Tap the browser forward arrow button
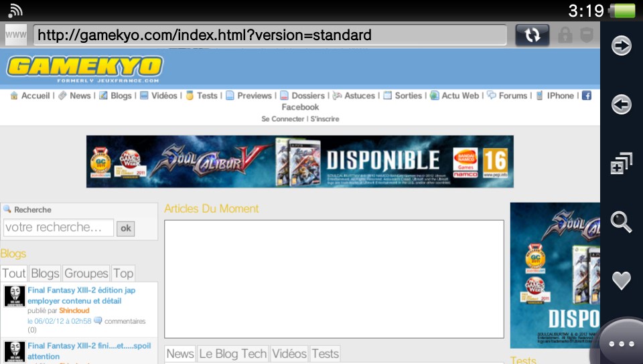The image size is (643, 364). tap(622, 45)
